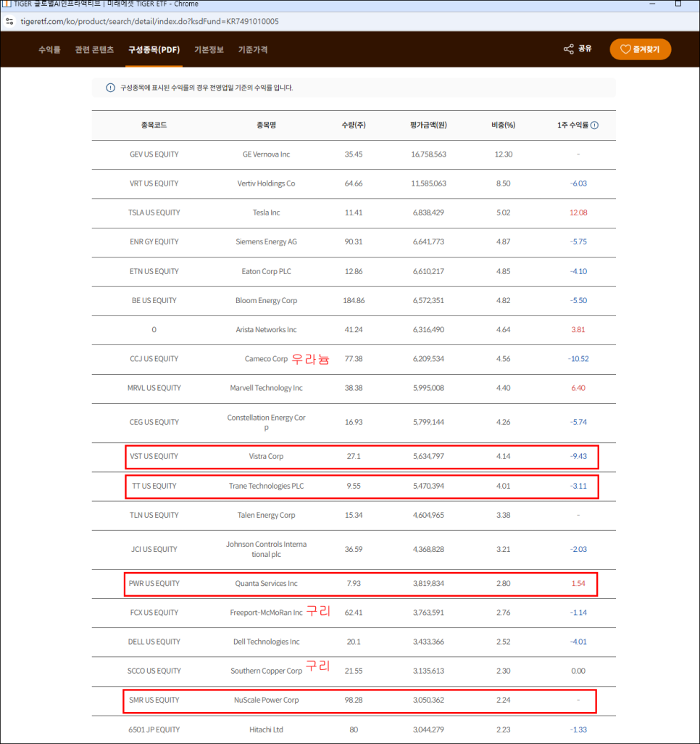Select Arista Networks Inc name

click(266, 330)
